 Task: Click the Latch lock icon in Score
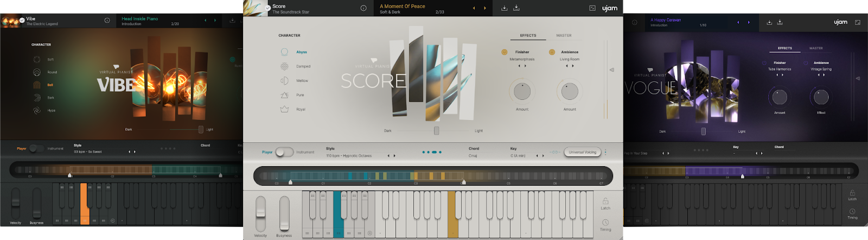coord(605,201)
